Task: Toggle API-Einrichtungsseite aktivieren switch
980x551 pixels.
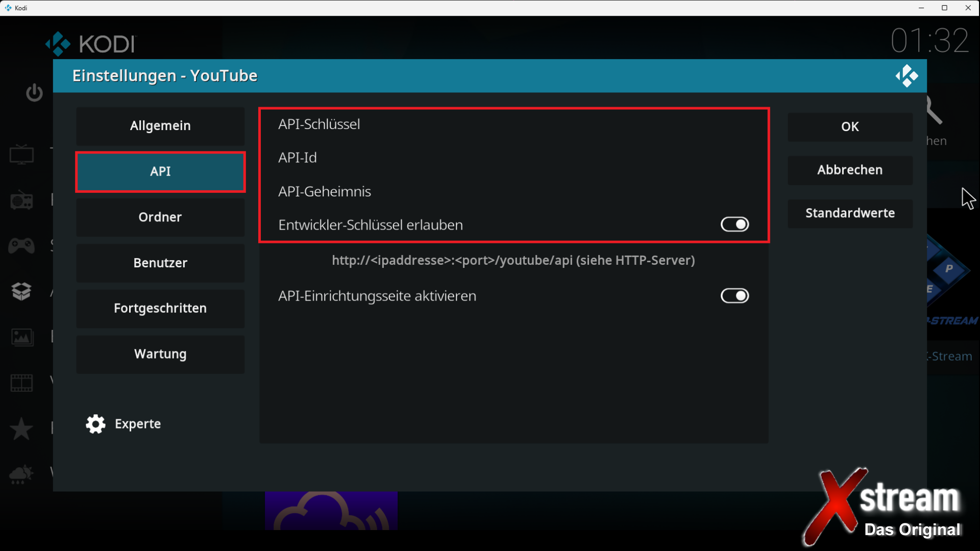Action: click(734, 296)
